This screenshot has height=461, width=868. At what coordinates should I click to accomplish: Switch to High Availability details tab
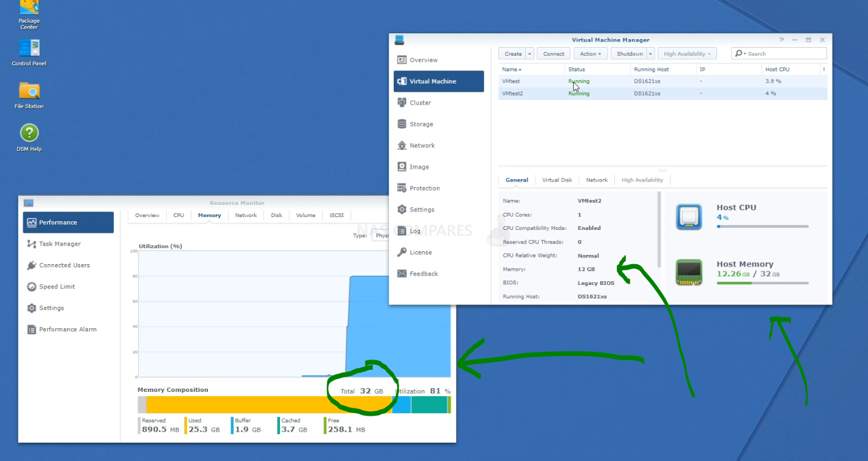(x=642, y=180)
